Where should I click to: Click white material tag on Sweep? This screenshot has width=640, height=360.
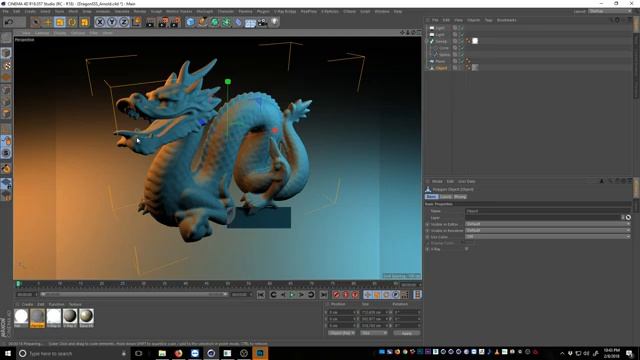pos(475,41)
